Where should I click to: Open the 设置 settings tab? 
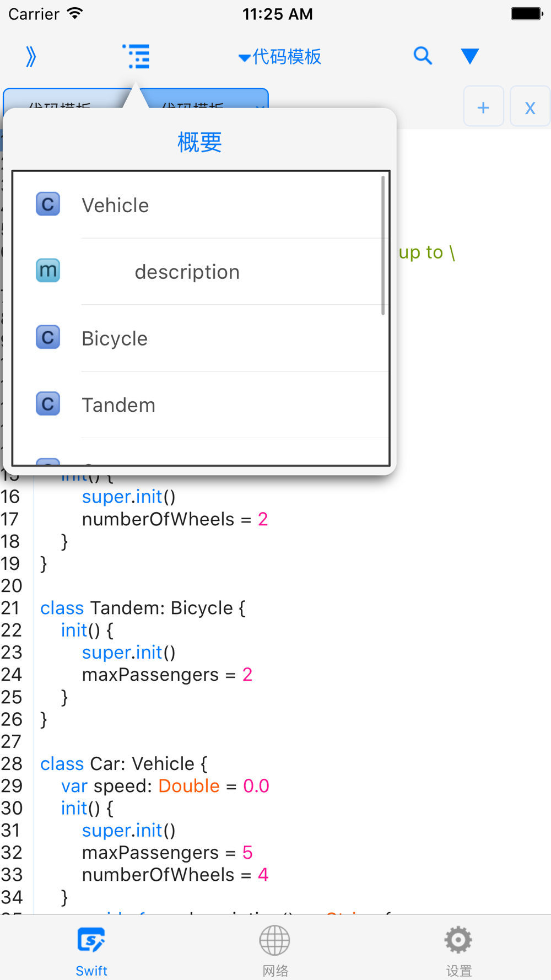tap(458, 949)
